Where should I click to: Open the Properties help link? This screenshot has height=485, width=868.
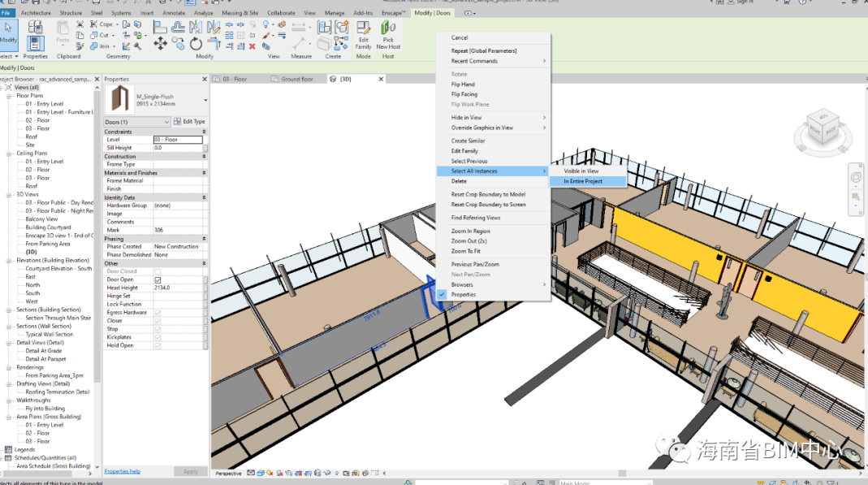pos(122,471)
